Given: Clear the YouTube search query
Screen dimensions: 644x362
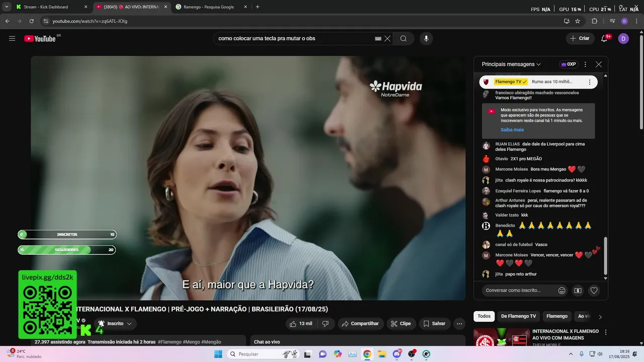Looking at the screenshot, I should pos(387,39).
